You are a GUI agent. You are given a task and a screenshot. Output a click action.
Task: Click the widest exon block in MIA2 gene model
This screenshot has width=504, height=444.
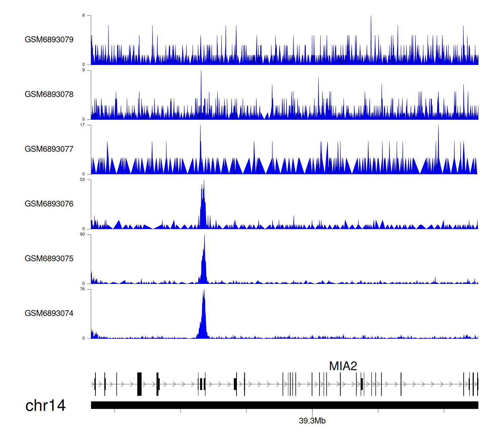pyautogui.click(x=139, y=384)
